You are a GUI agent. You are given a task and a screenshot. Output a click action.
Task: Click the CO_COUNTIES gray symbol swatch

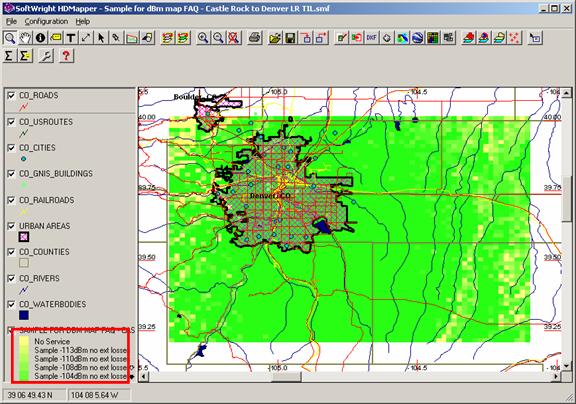(24, 263)
